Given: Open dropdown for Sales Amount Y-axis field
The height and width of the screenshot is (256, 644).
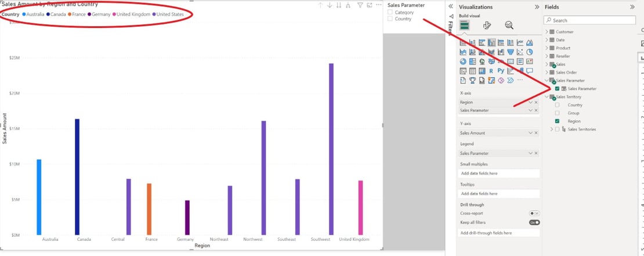Looking at the screenshot, I should pos(530,133).
